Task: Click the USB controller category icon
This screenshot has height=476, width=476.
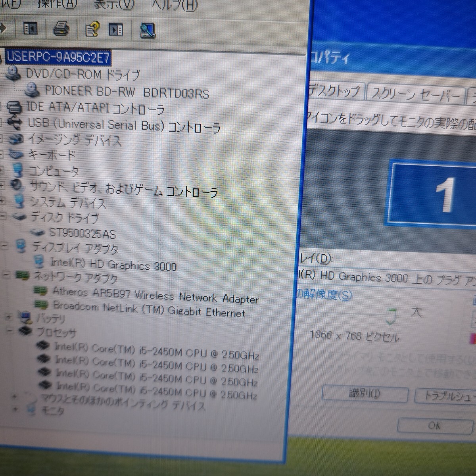Action: [15, 123]
